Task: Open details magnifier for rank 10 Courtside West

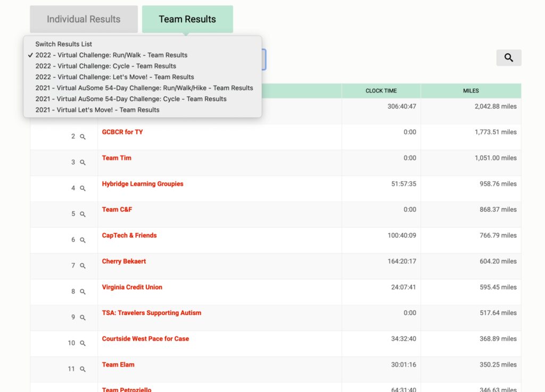Action: click(82, 344)
